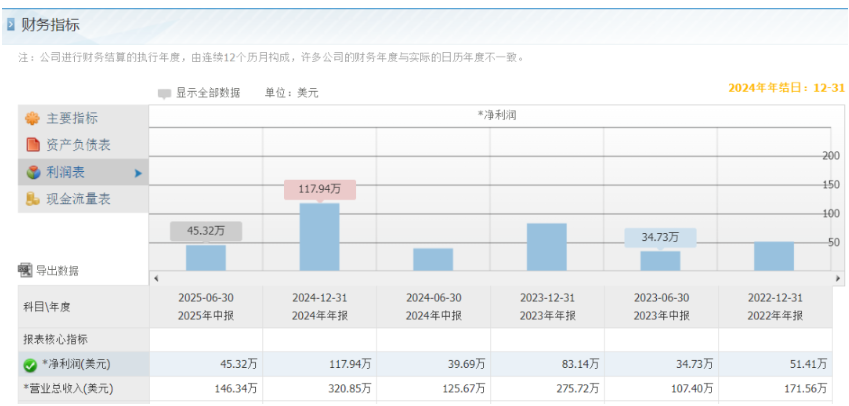Click the pie chart icon beside 利润表
The height and width of the screenshot is (406, 849).
pyautogui.click(x=33, y=173)
